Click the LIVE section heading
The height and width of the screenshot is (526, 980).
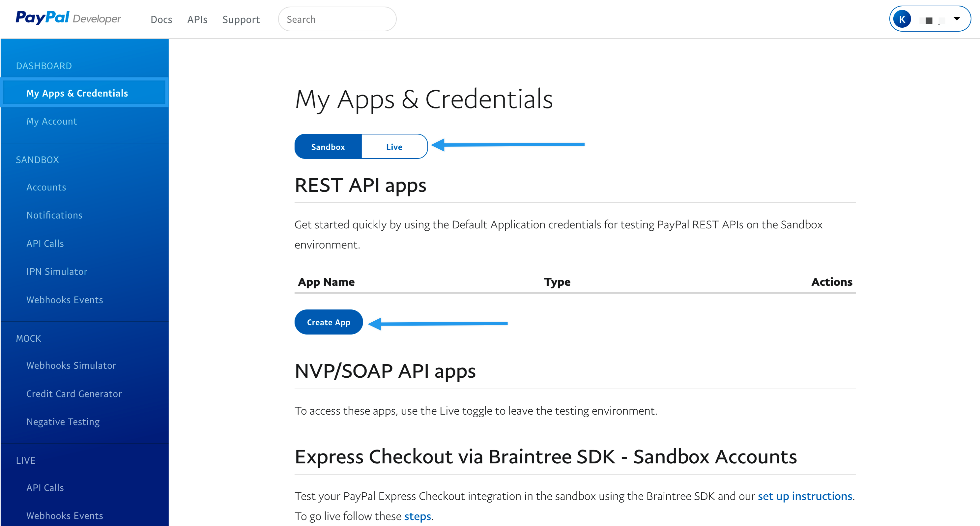pyautogui.click(x=25, y=460)
